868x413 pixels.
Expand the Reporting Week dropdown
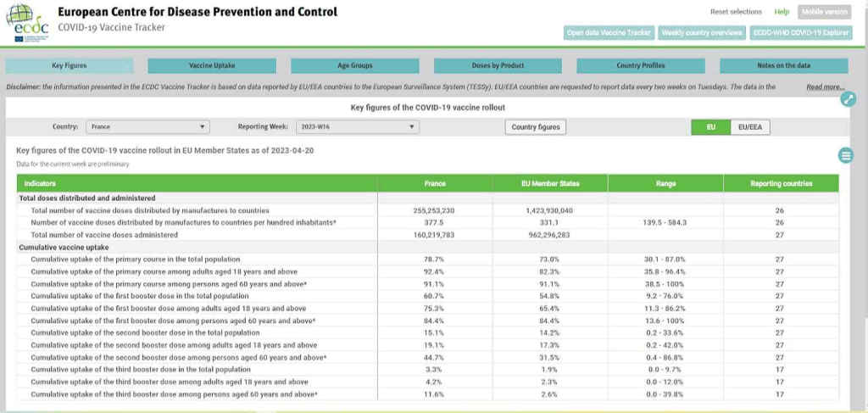(358, 126)
